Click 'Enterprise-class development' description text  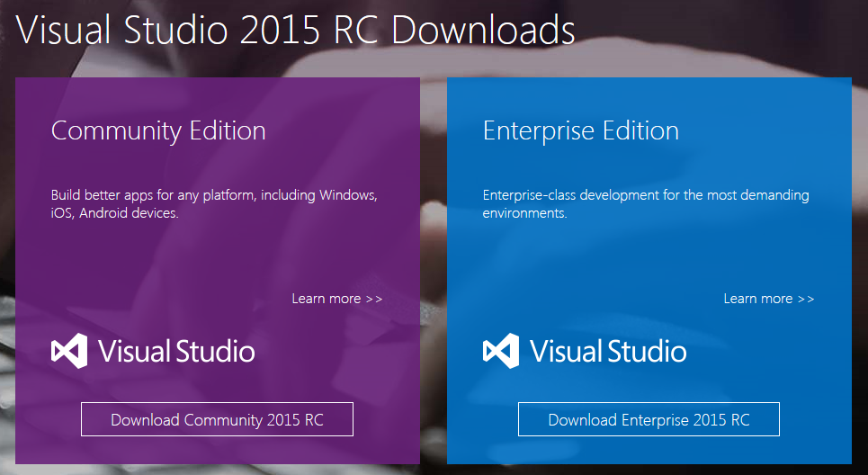coord(646,203)
